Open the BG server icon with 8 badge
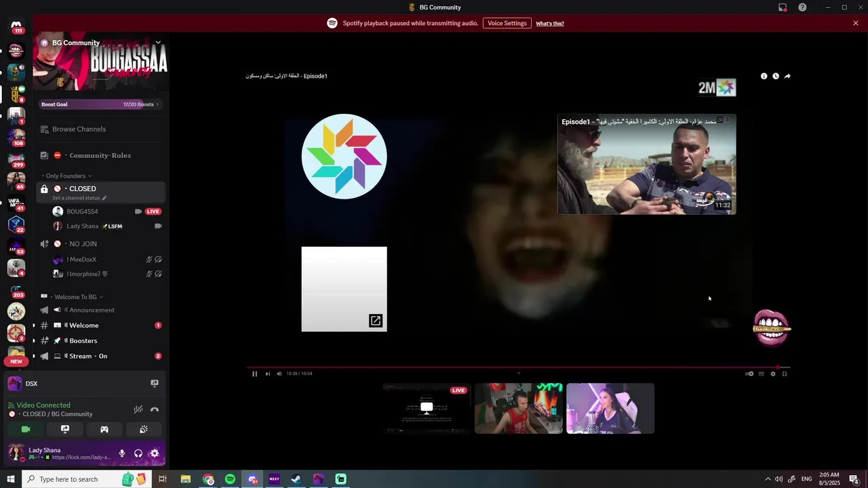 pyautogui.click(x=16, y=94)
